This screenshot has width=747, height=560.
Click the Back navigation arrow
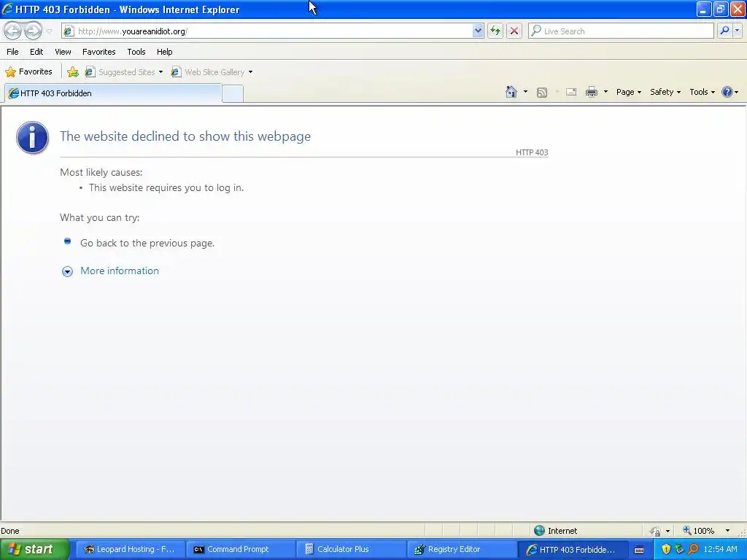[13, 31]
